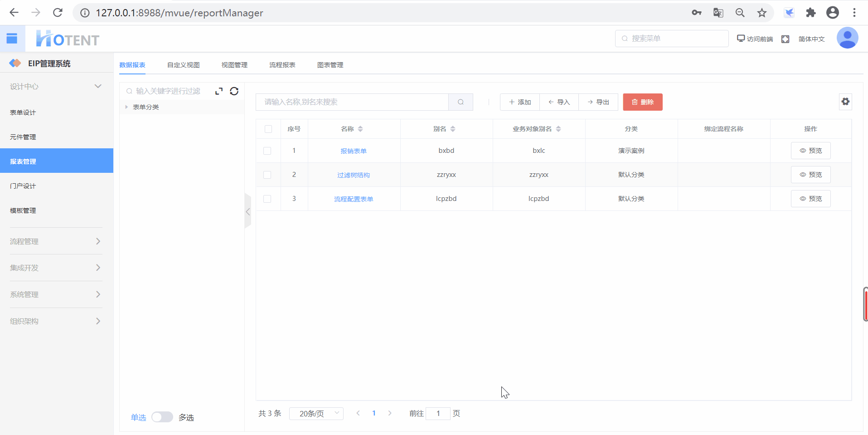Expand the 表单分类 tree node
The width and height of the screenshot is (868, 435).
126,107
